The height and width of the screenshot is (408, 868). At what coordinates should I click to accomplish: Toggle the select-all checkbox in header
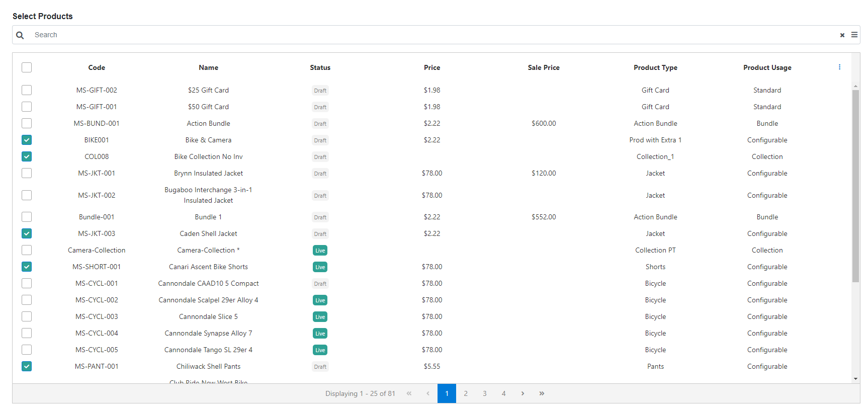tap(27, 67)
